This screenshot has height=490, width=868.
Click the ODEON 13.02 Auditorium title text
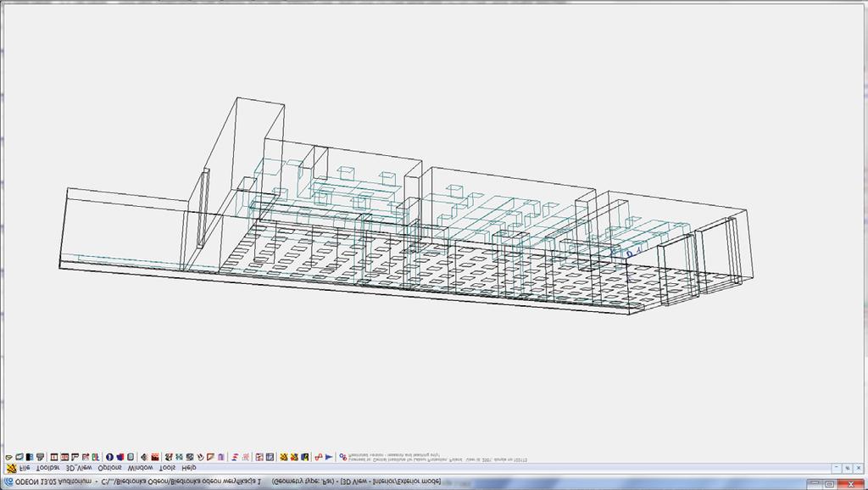(x=53, y=482)
